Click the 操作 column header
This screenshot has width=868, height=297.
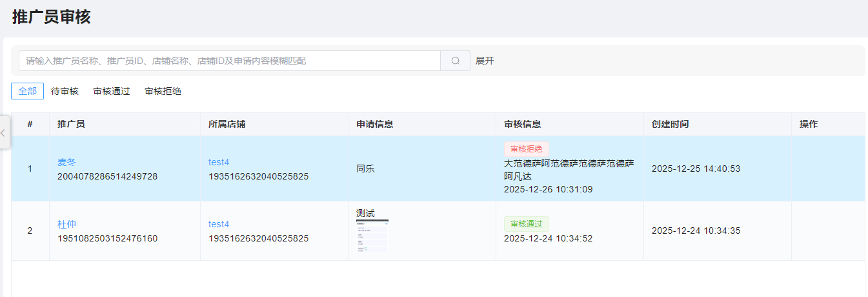[809, 124]
